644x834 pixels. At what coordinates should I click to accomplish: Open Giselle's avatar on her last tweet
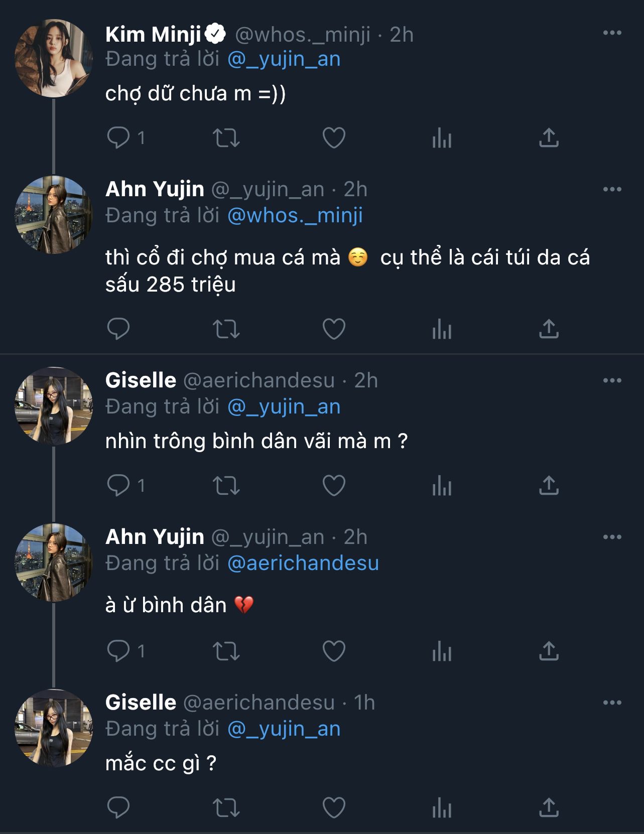pos(54,728)
